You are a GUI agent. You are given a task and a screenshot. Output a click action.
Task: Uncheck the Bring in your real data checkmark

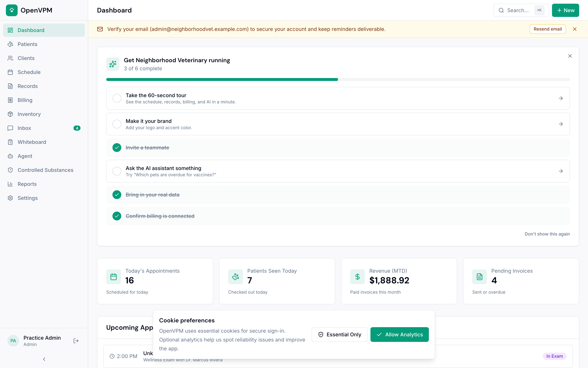[117, 195]
